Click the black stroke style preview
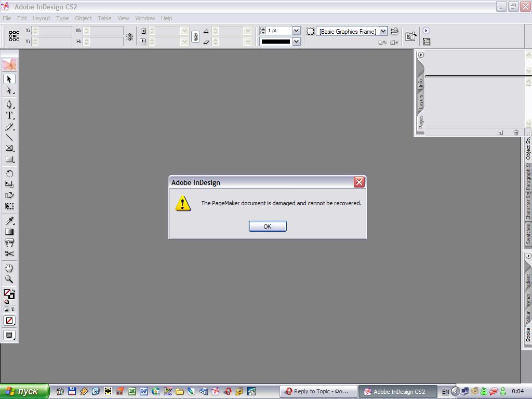 click(276, 42)
